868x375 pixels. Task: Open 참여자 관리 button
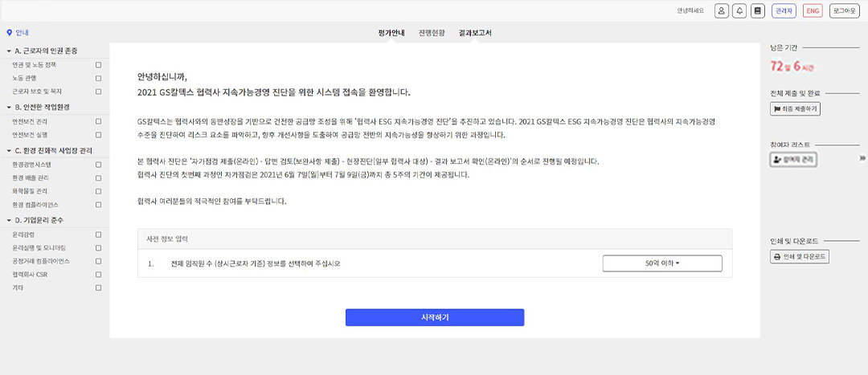[793, 160]
